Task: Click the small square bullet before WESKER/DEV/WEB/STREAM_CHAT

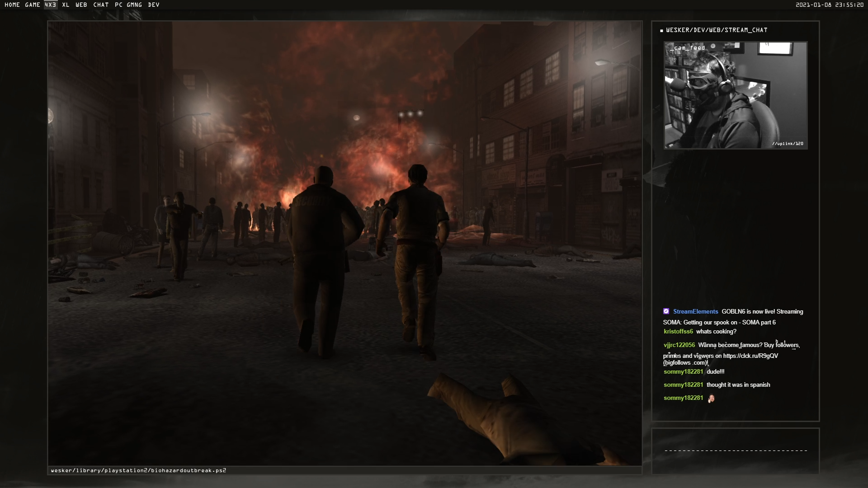Action: point(661,31)
